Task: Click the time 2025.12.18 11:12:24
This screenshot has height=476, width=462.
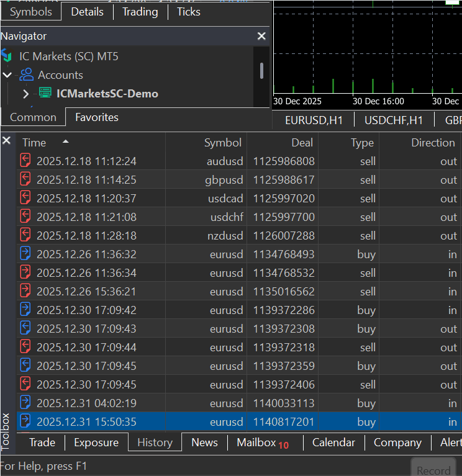Action: coord(86,161)
